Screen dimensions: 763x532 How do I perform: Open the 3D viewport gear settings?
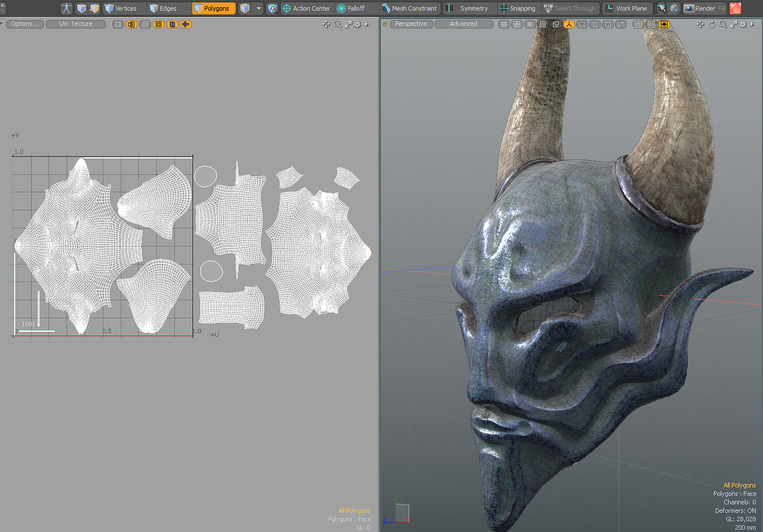pos(743,24)
